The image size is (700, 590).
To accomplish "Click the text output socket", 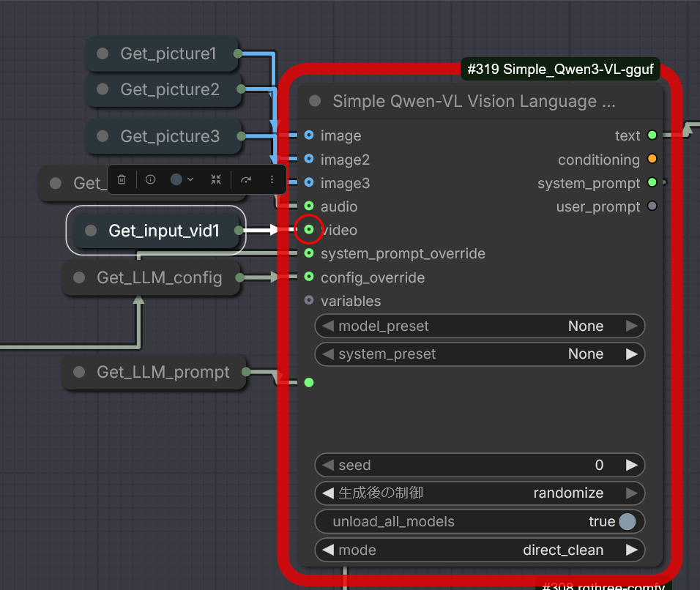I will point(652,135).
